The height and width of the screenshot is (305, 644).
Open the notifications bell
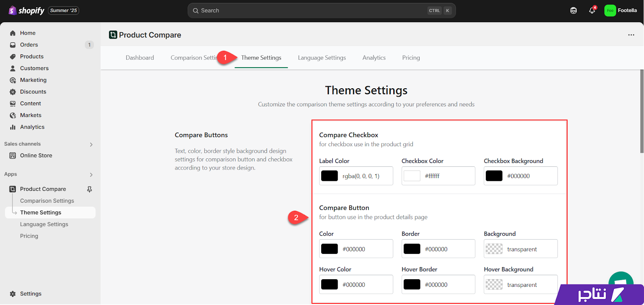(592, 10)
